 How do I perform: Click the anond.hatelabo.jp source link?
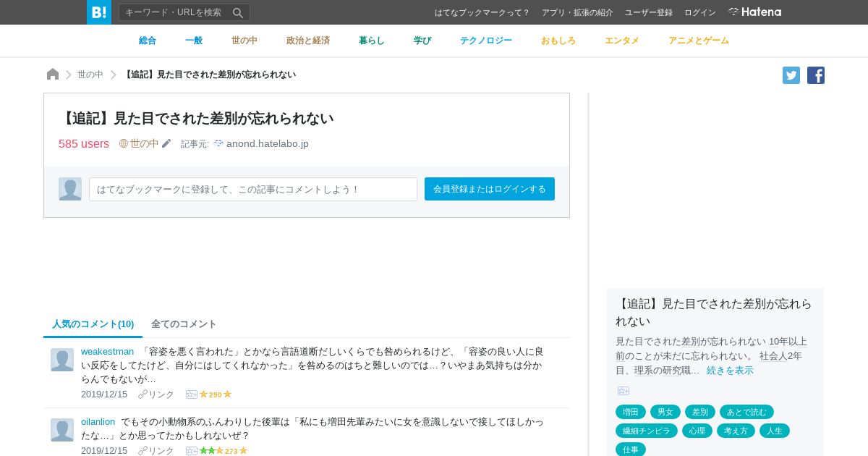click(x=268, y=144)
